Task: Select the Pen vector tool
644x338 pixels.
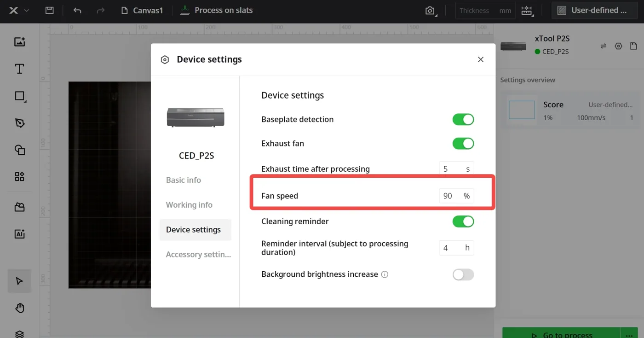Action: (x=19, y=123)
